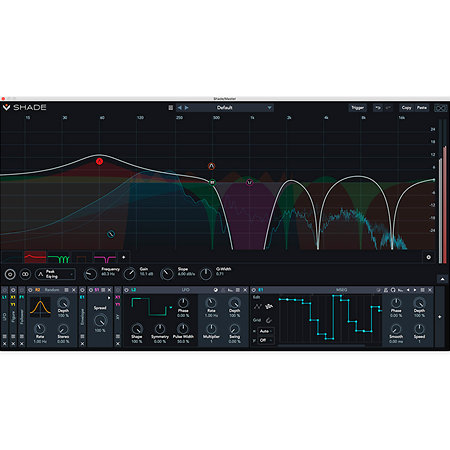Select the green comb filter thumbnail

pyautogui.click(x=58, y=257)
